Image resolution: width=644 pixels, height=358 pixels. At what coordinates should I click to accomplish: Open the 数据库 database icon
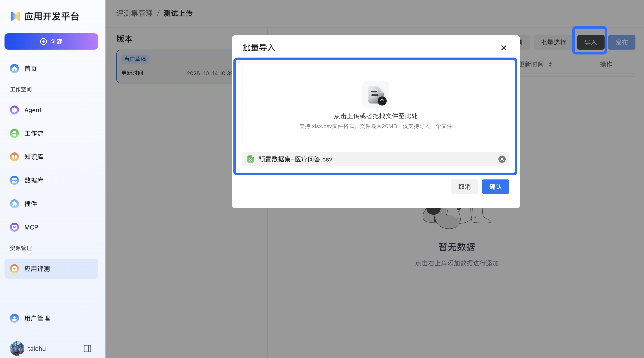tap(14, 180)
